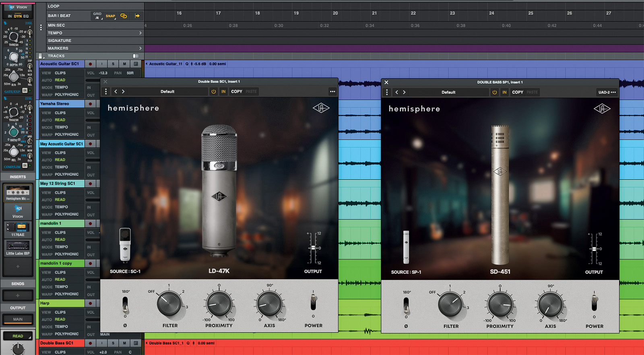
Task: Click ellipsis menu in Double Bass SC1 plugin header
Action: (332, 91)
